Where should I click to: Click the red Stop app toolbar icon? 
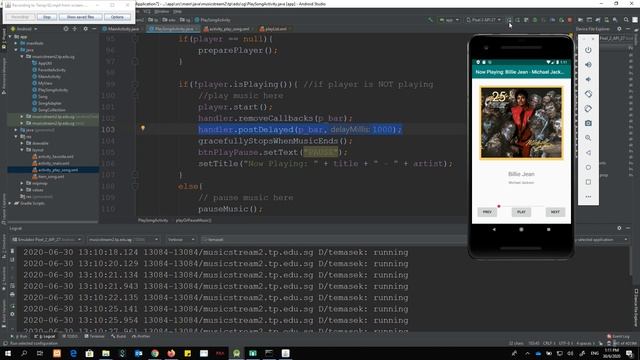pyautogui.click(x=570, y=20)
